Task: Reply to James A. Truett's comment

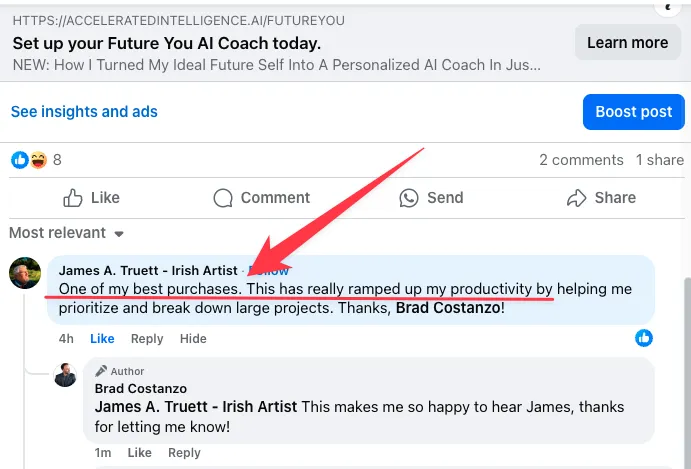Action: click(147, 339)
